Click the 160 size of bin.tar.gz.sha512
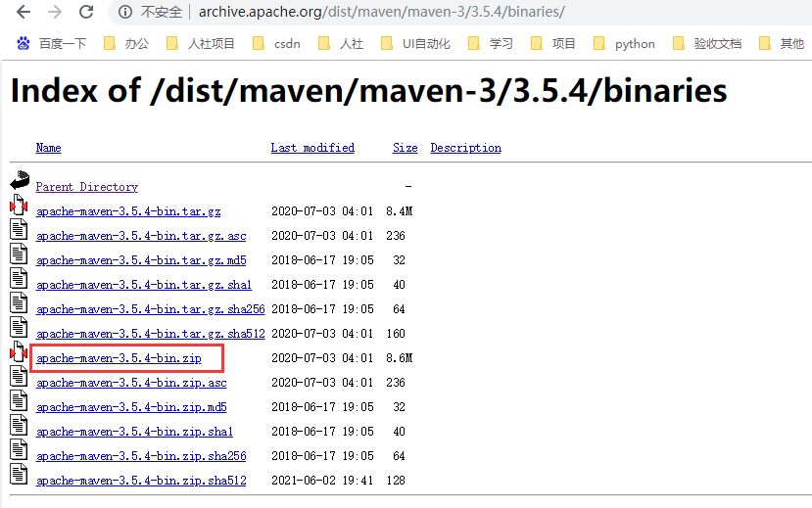Image resolution: width=812 pixels, height=508 pixels. tap(396, 334)
